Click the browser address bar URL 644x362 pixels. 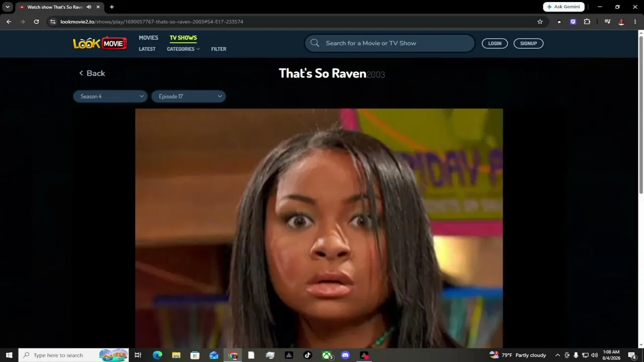pos(152,22)
